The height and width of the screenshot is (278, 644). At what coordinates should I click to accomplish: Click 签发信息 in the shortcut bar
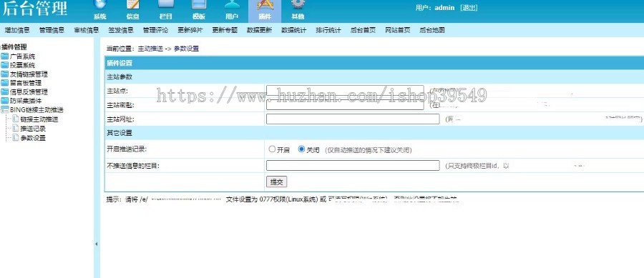(x=121, y=30)
